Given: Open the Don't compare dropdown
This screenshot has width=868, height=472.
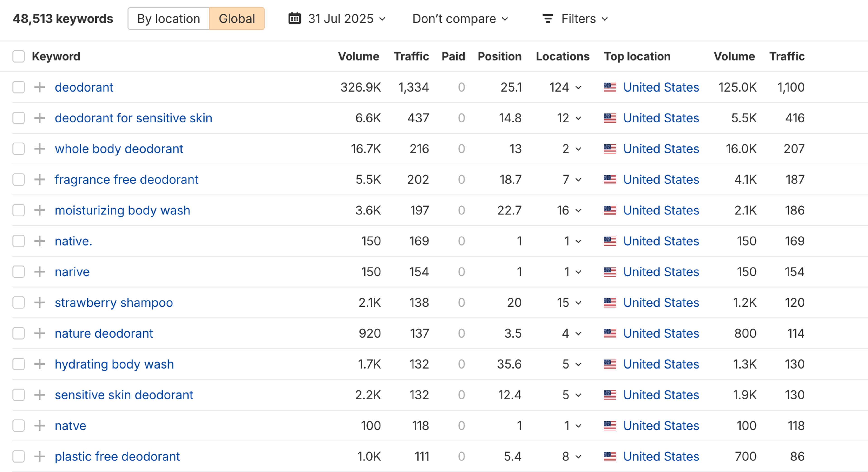Looking at the screenshot, I should click(x=460, y=19).
